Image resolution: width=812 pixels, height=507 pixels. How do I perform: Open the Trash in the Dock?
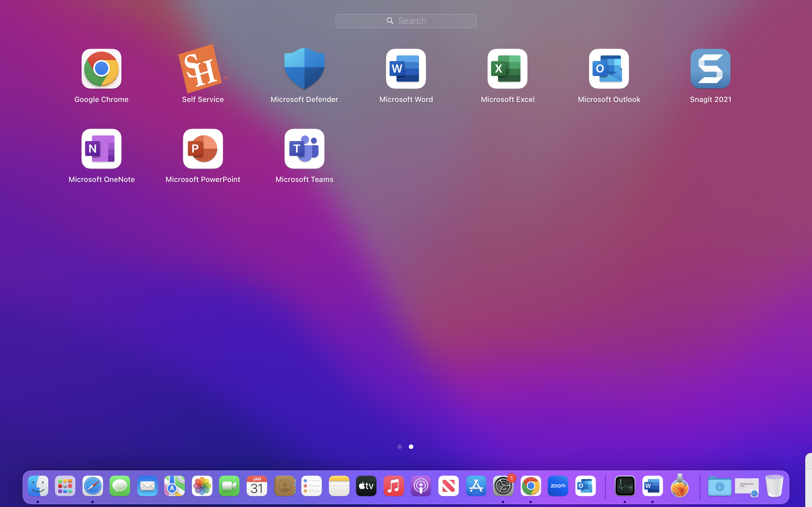pos(774,486)
